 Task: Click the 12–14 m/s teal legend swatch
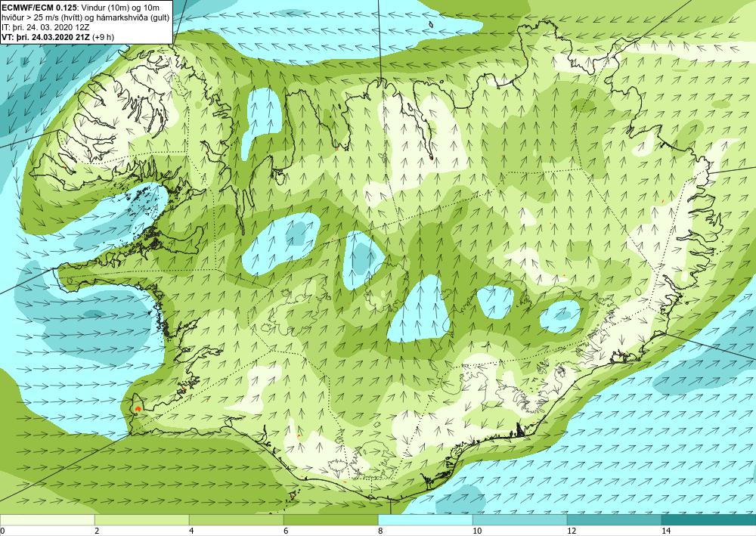point(614,520)
